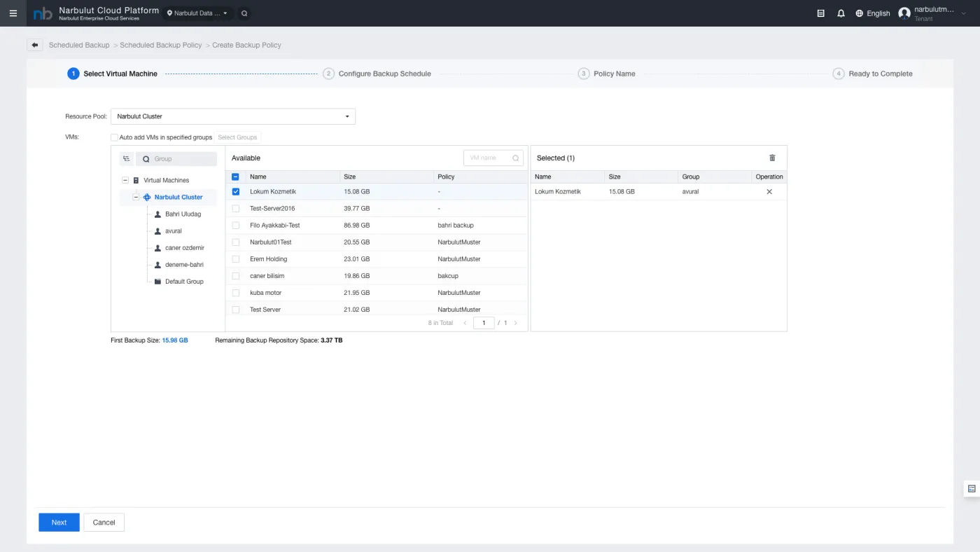Click Scheduled Backup breadcrumb
Screen dimensions: 980x552
tap(79, 45)
